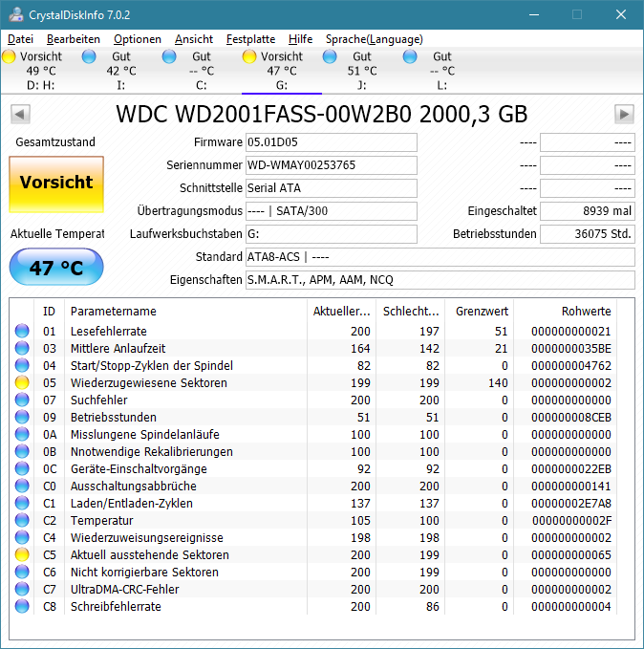This screenshot has width=644, height=649.
Task: Click the Laufwerksbuchstaben field G:
Action: pyautogui.click(x=332, y=234)
